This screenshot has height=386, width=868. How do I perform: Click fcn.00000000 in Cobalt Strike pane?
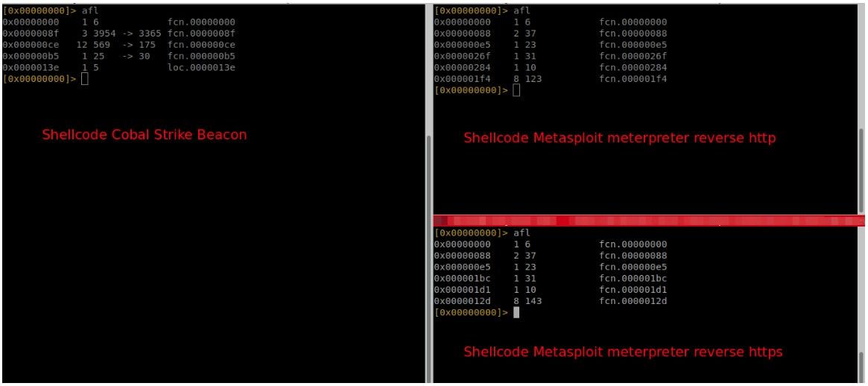pos(201,22)
